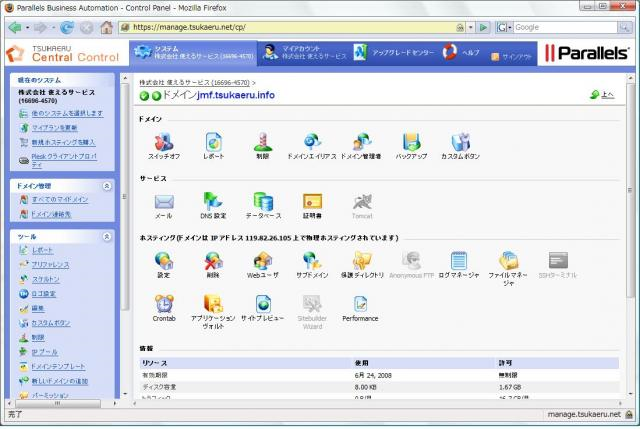The image size is (640, 429).
Task: Click the browser Reload button
Action: pyautogui.click(x=67, y=27)
